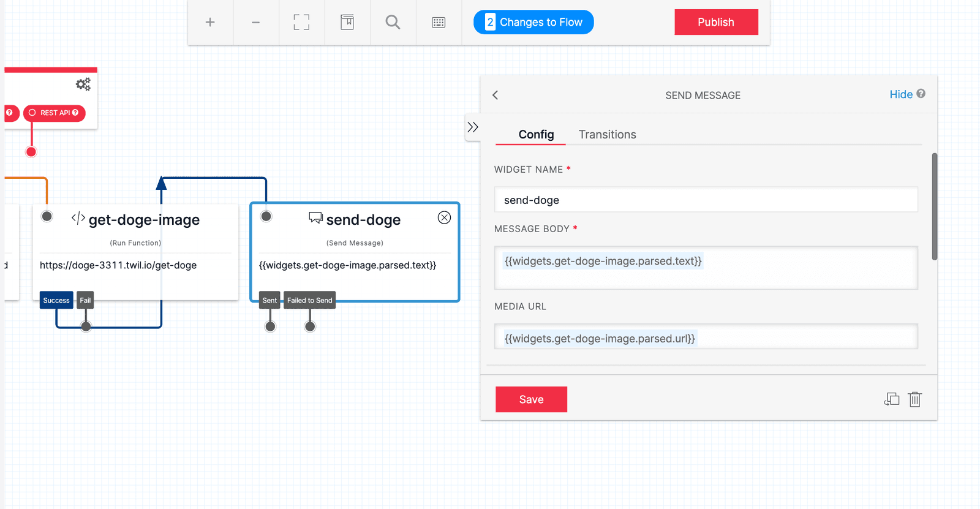Remove send-doge widget via X icon
The height and width of the screenshot is (509, 980).
[444, 217]
